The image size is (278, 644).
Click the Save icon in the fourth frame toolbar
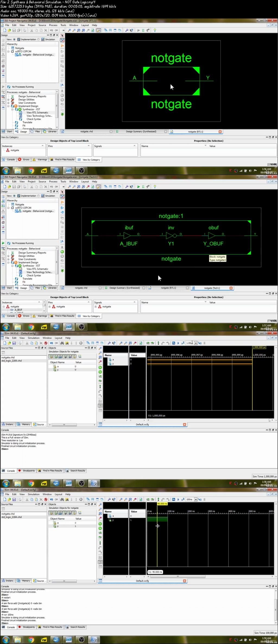pos(14,499)
